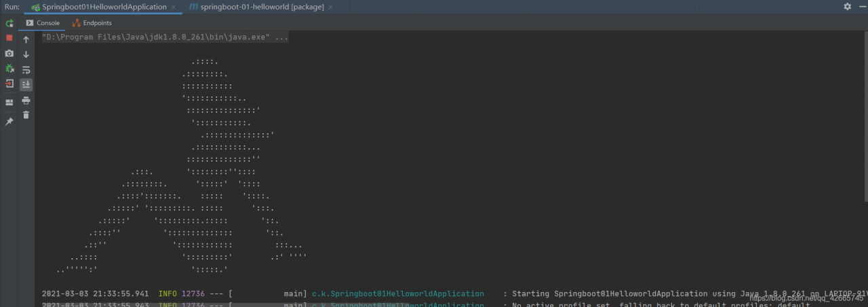This screenshot has height=307, width=868.
Task: Toggle soft-wrap in the console
Action: [x=26, y=70]
